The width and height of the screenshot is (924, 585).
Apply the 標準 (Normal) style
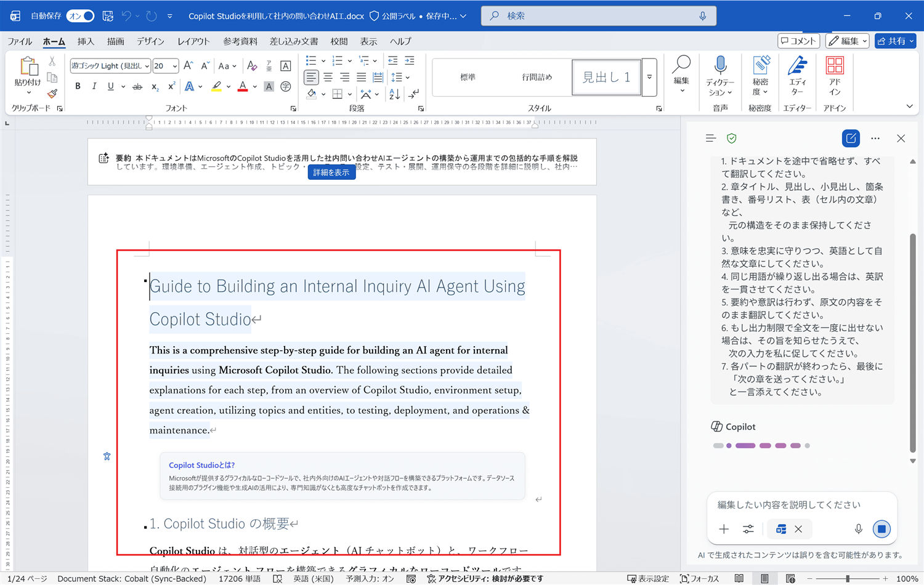point(468,77)
